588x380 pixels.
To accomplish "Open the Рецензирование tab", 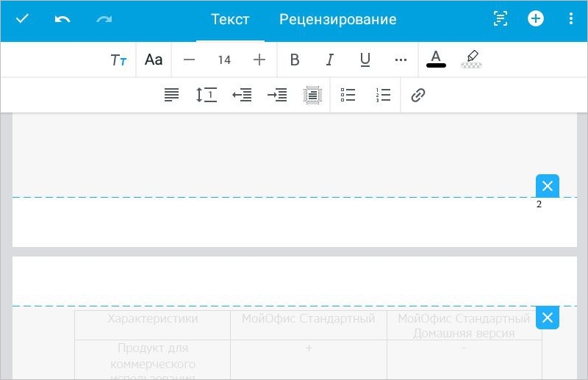I will (x=338, y=20).
